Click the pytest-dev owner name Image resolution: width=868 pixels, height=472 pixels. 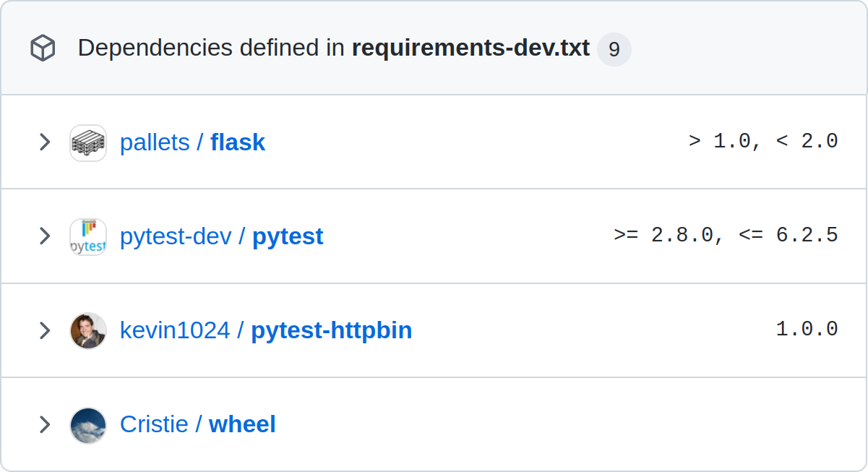tap(176, 236)
